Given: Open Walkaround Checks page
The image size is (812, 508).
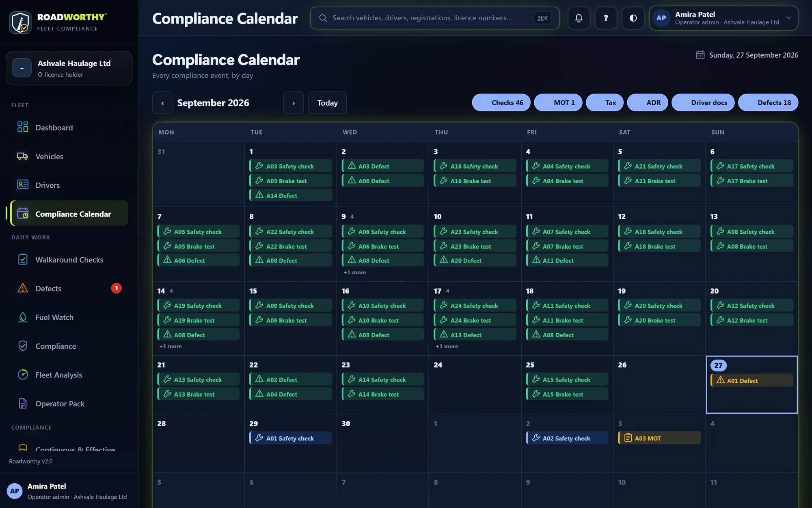Looking at the screenshot, I should click(69, 259).
